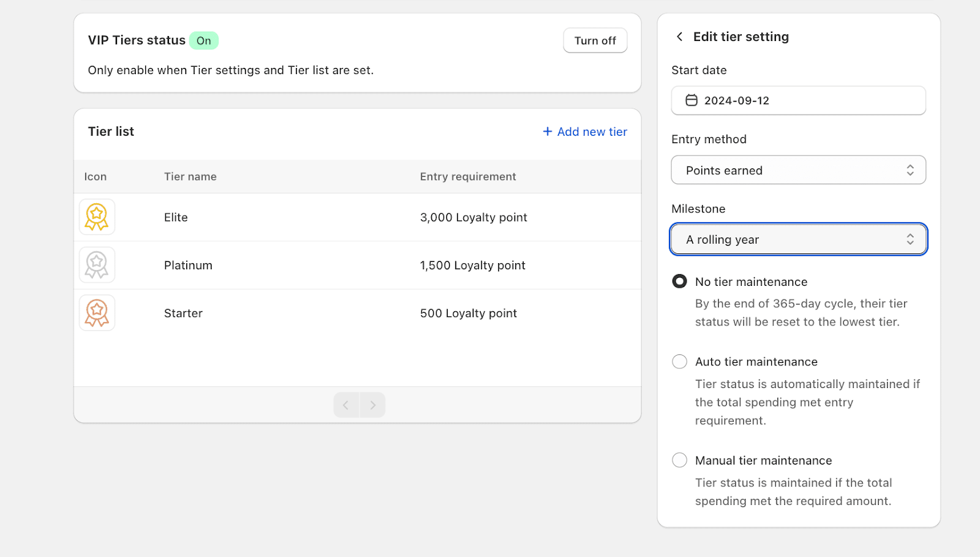Click the orange Starter tier badge icon

pos(97,313)
